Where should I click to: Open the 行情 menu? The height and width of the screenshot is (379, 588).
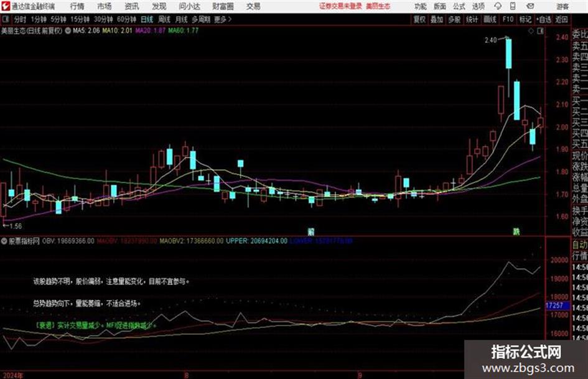[x=77, y=6]
